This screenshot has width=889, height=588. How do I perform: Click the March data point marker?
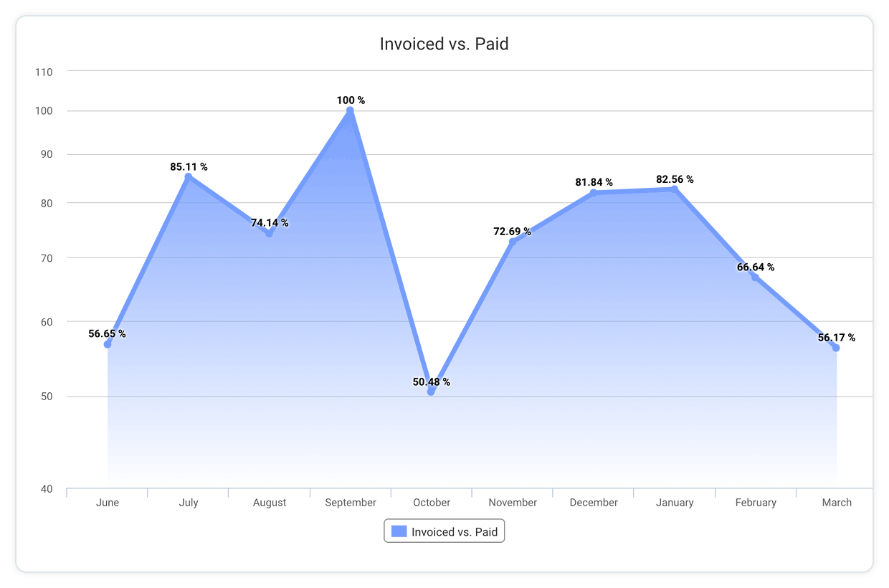click(x=836, y=348)
